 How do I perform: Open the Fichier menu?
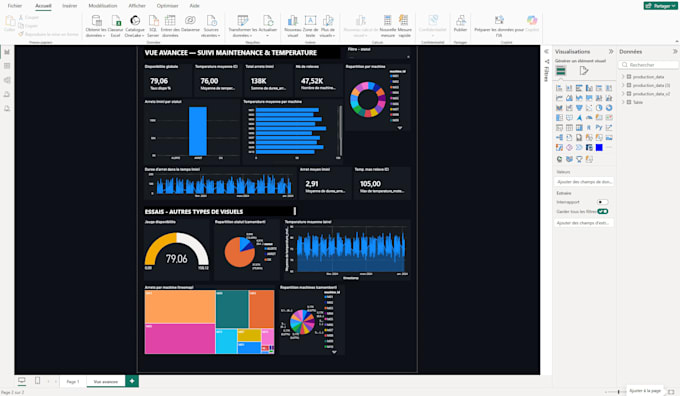(15, 6)
